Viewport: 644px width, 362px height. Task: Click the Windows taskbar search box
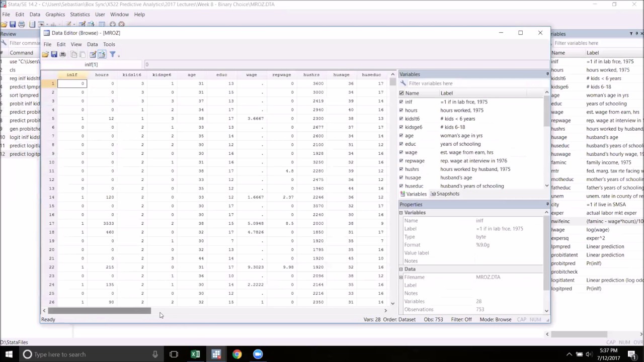(x=91, y=354)
